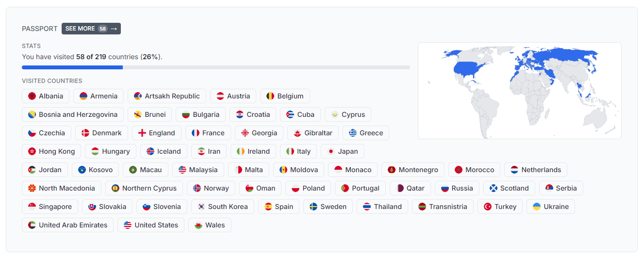Click the Wales flag icon
The height and width of the screenshot is (257, 644).
coord(198,225)
